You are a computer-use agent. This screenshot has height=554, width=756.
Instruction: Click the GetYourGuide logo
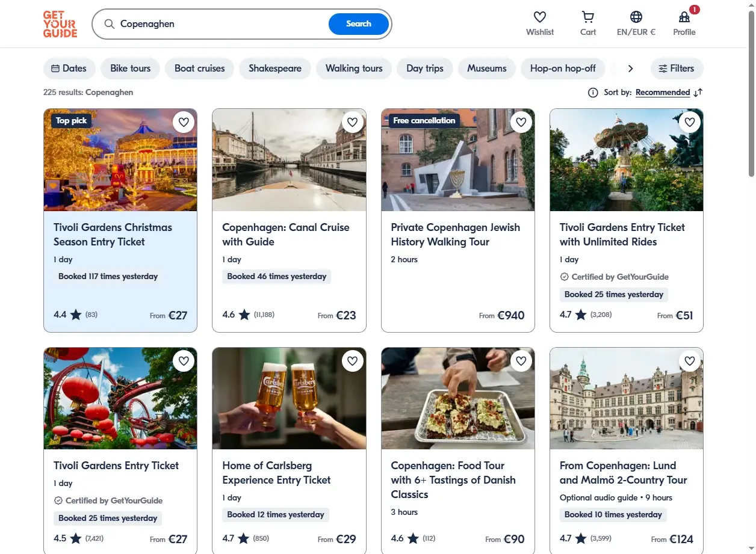click(60, 24)
